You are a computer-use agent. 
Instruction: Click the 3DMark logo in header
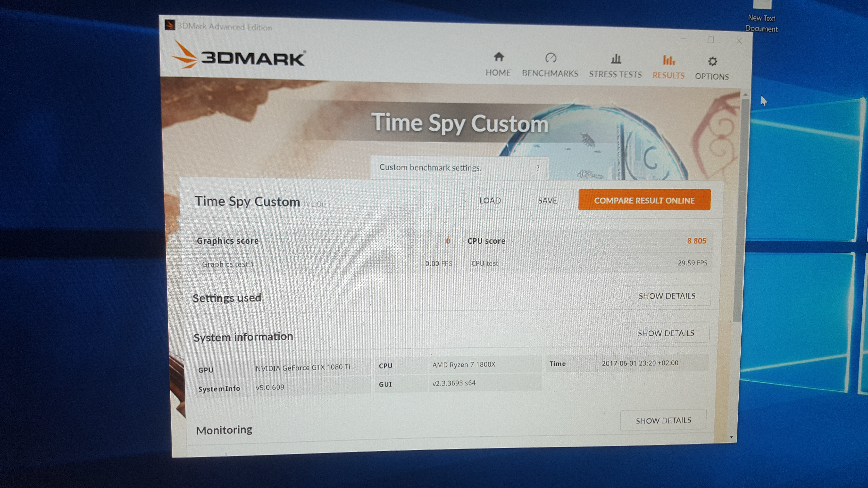coord(239,55)
